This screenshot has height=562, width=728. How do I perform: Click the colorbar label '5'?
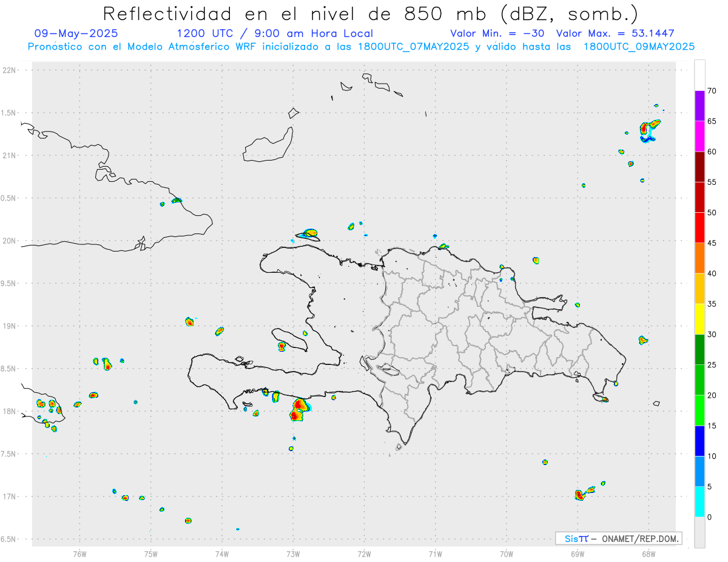(x=709, y=486)
